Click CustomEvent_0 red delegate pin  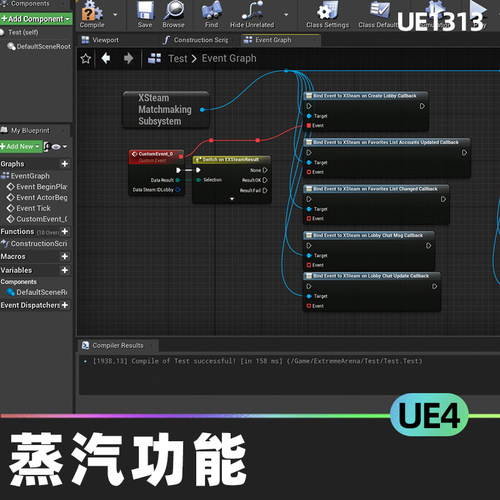pyautogui.click(x=181, y=156)
